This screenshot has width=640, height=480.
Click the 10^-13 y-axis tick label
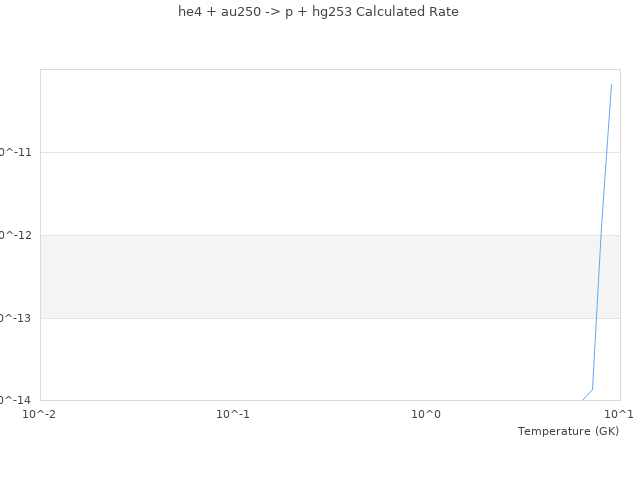(x=16, y=318)
